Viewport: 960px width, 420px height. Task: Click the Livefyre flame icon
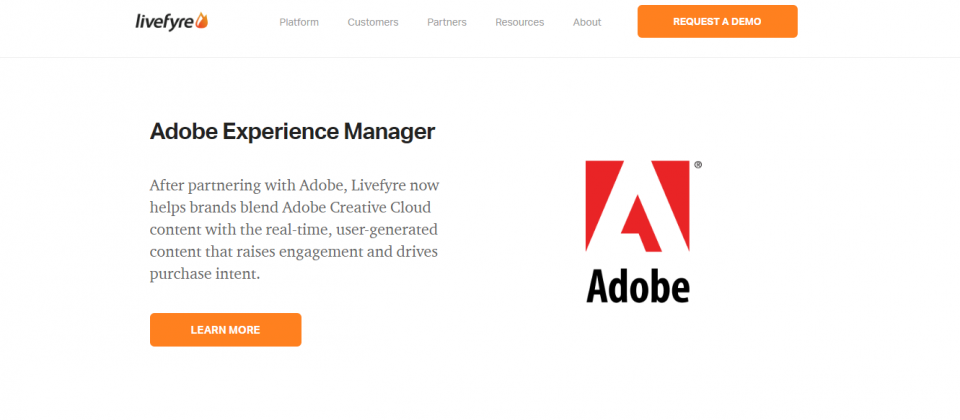pyautogui.click(x=202, y=21)
